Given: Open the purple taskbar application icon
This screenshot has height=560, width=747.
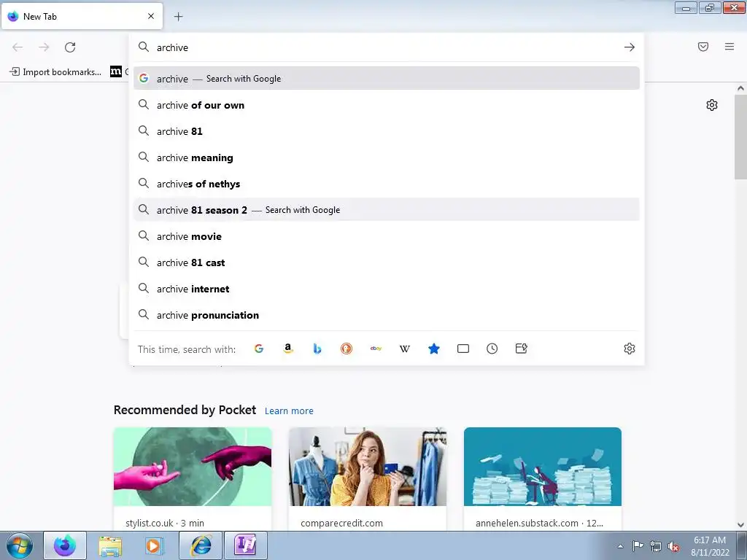Looking at the screenshot, I should coord(245,545).
